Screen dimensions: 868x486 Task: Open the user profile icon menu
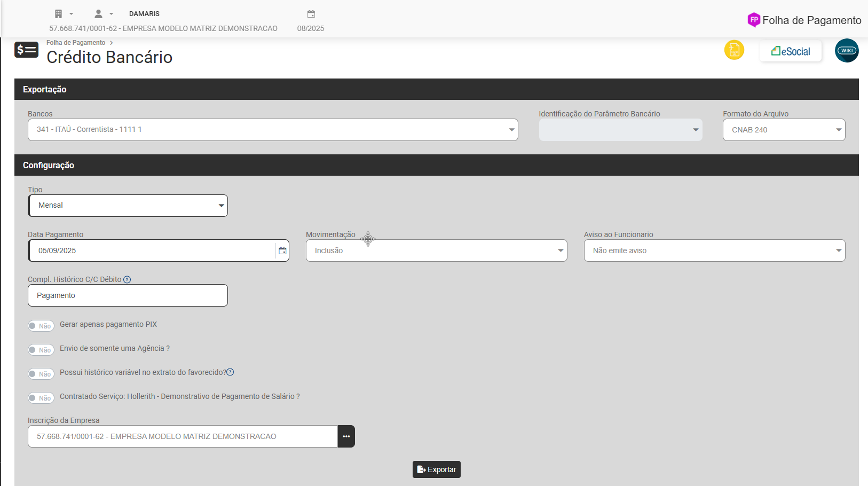point(98,14)
